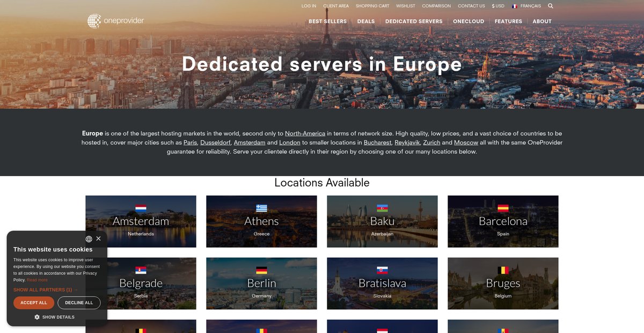Follow the Reykjavik link
The height and width of the screenshot is (333, 644).
tap(407, 142)
